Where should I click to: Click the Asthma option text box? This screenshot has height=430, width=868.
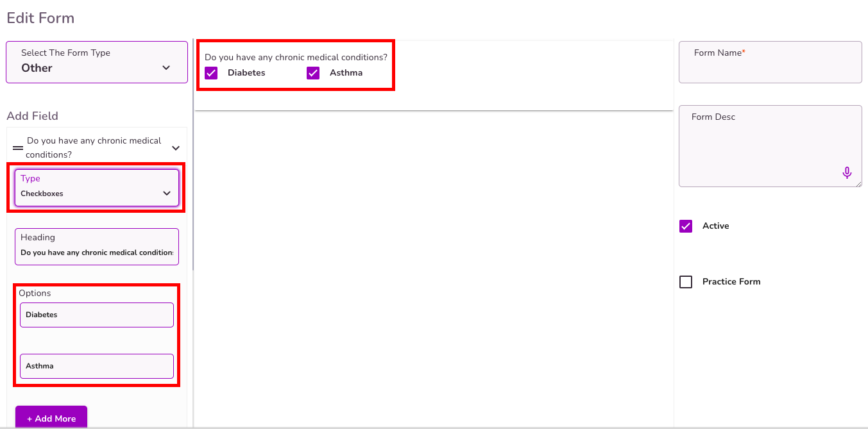(x=96, y=366)
